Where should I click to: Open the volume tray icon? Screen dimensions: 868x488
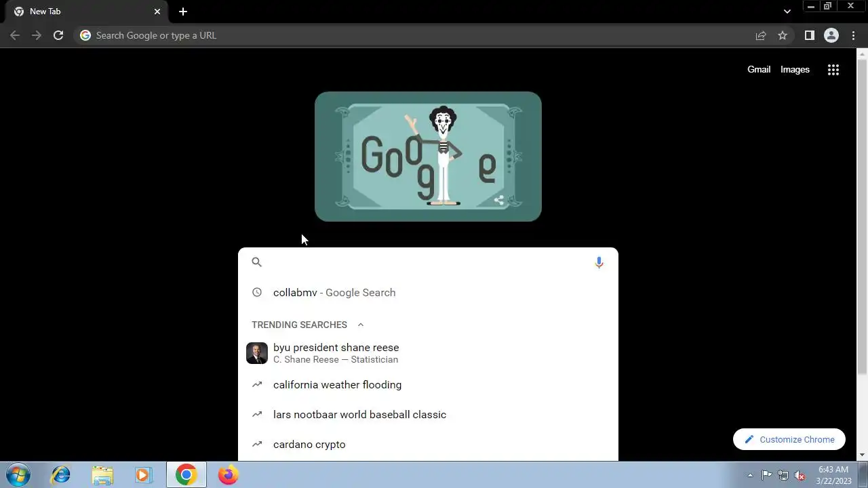(x=800, y=475)
